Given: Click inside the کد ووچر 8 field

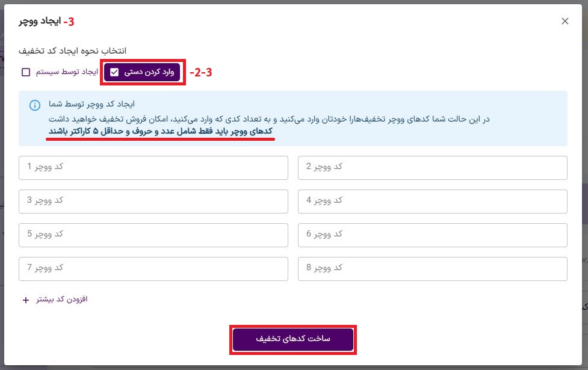Looking at the screenshot, I should coord(432,268).
